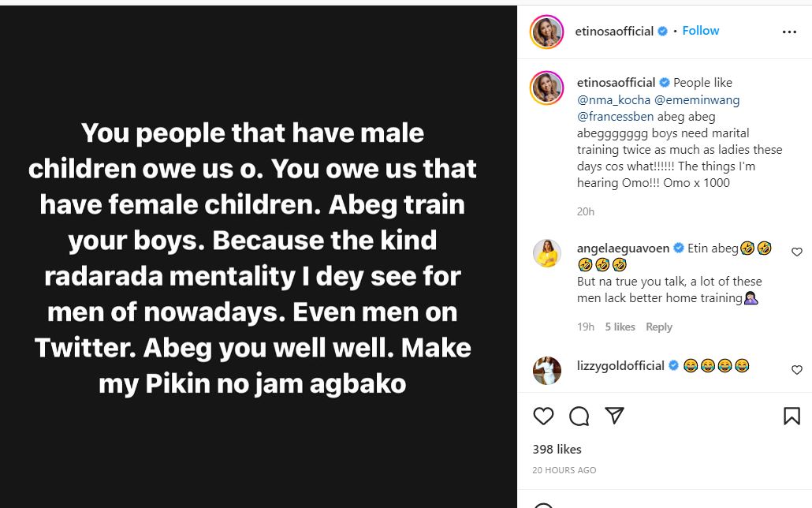Image resolution: width=812 pixels, height=508 pixels.
Task: Open angelaeguavoen's avatar
Action: coord(546,253)
